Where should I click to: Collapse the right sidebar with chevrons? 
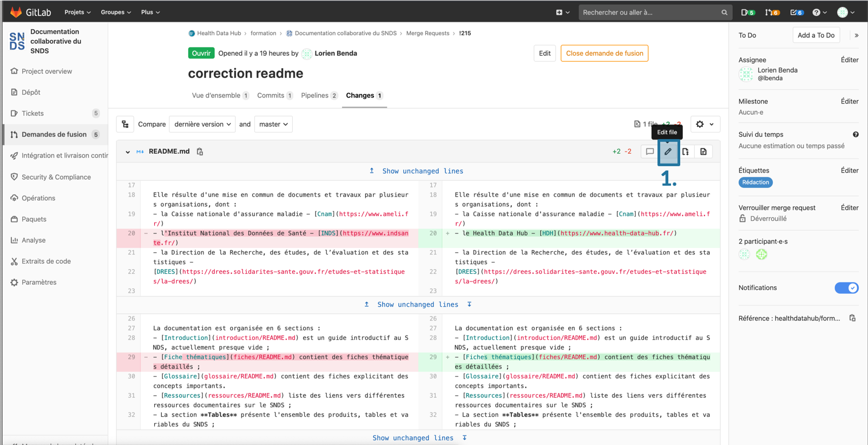point(856,35)
